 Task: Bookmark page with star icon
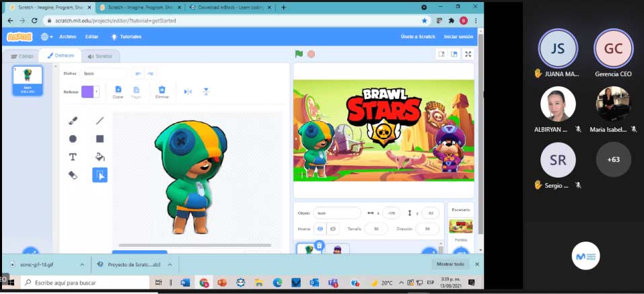pos(425,21)
